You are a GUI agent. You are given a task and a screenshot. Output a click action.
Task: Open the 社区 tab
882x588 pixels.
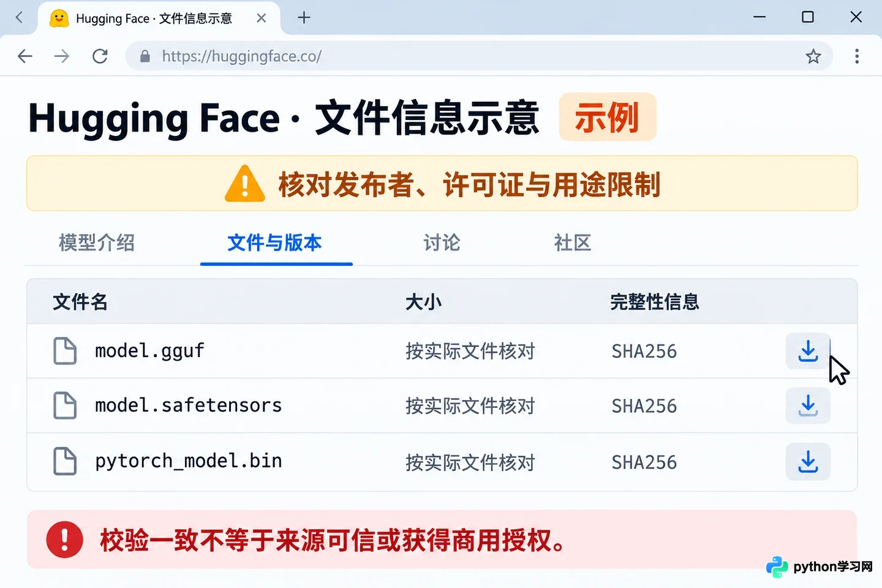pos(573,243)
